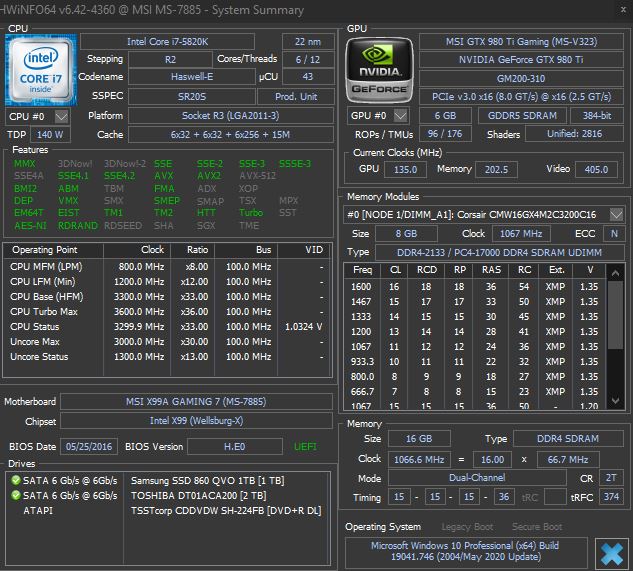Close the System Summary window
This screenshot has height=571, width=633.
click(x=623, y=10)
